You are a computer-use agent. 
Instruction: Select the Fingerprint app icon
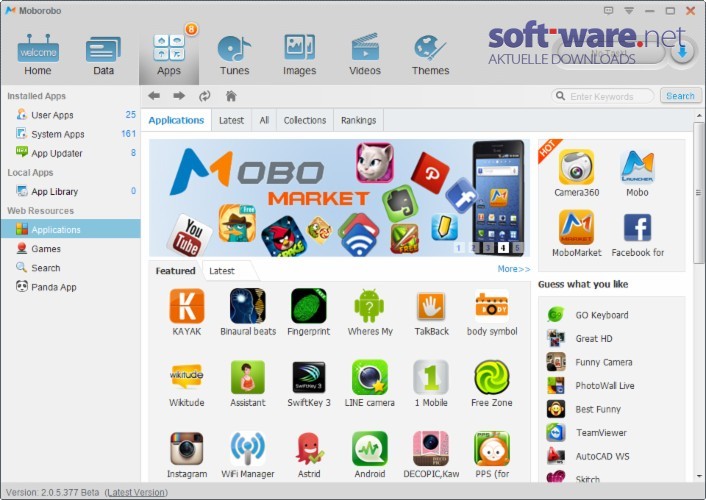309,306
